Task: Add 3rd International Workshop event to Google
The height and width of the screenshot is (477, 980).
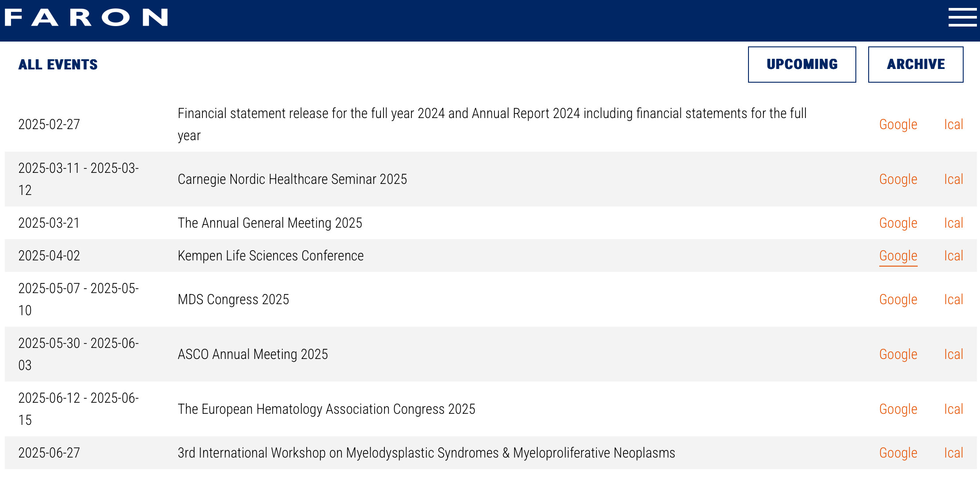Action: tap(898, 453)
